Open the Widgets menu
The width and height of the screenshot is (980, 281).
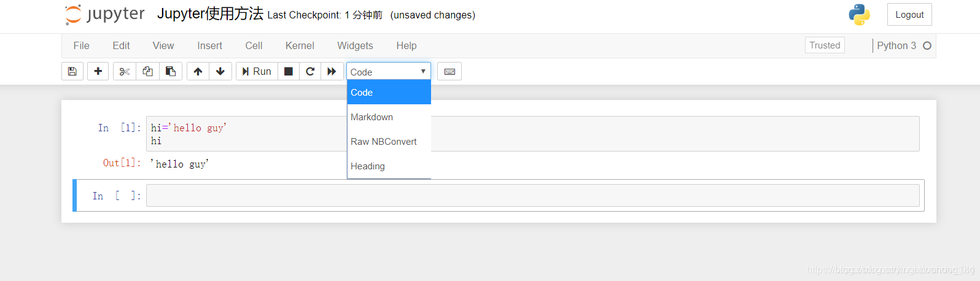tap(355, 45)
